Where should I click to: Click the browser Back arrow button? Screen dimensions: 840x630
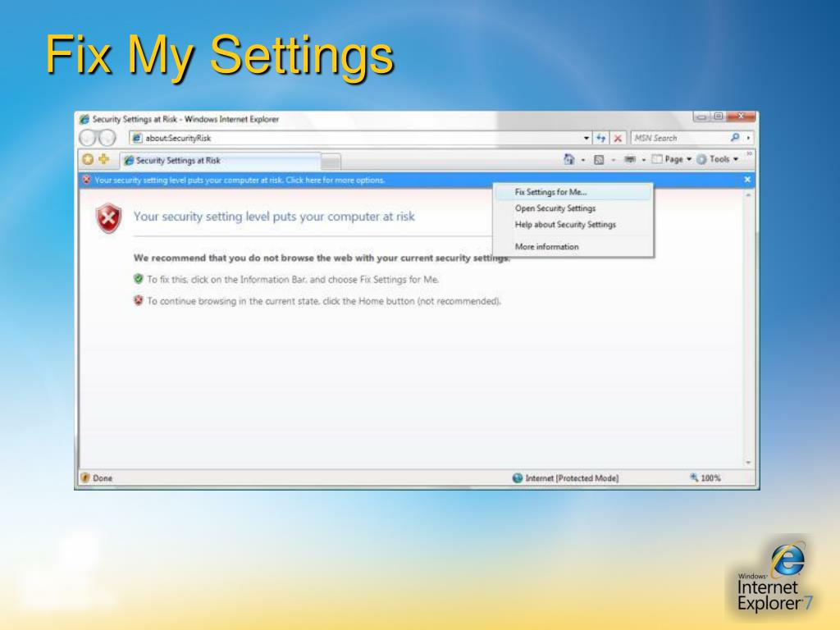point(87,138)
